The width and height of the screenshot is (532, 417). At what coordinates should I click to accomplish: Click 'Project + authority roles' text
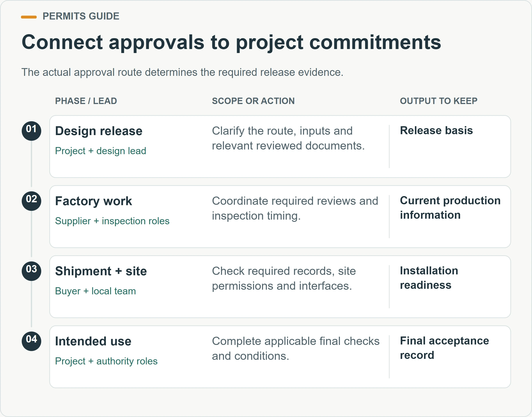point(106,361)
